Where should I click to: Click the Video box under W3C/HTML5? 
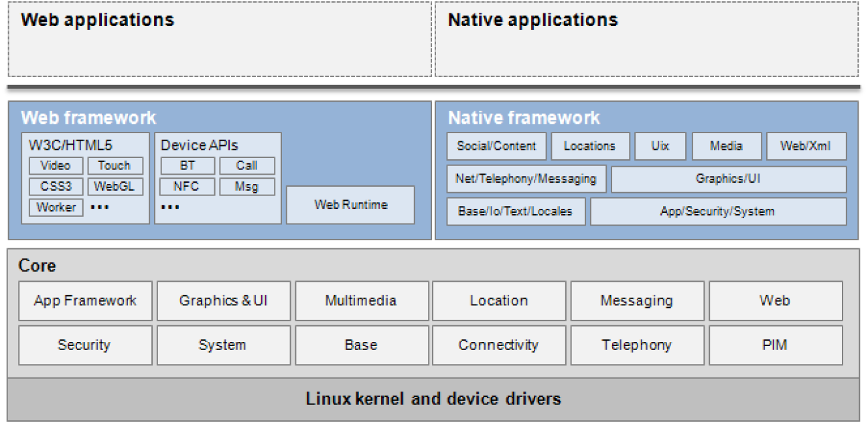click(56, 166)
